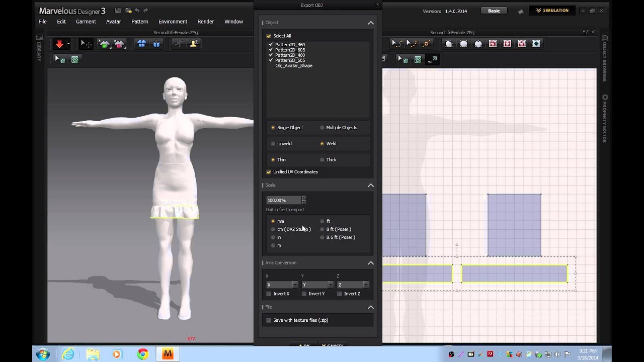Click the blue shirt arrangement icon

point(141,44)
